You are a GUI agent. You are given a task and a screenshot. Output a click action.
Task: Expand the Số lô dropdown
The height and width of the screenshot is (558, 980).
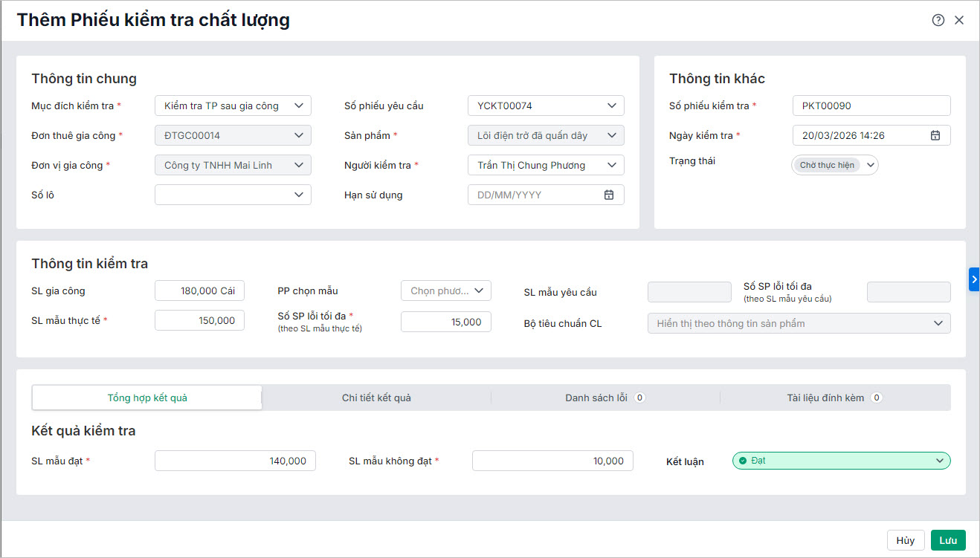298,195
